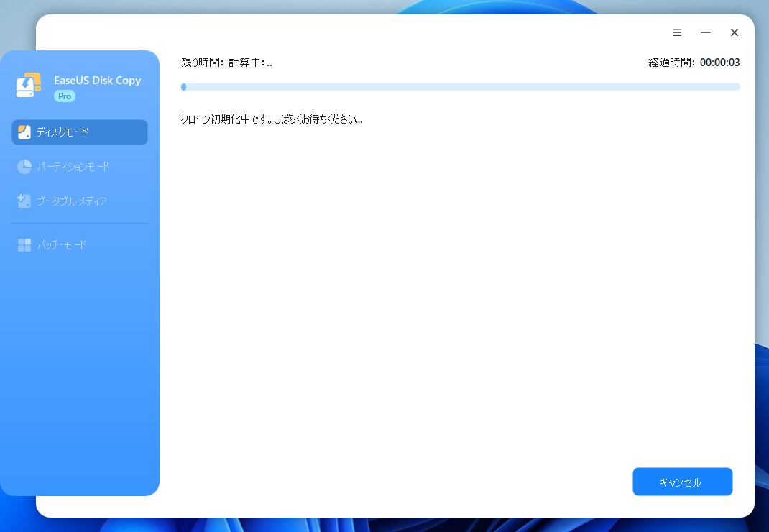Close the EaseUS Disk Copy window

(735, 32)
